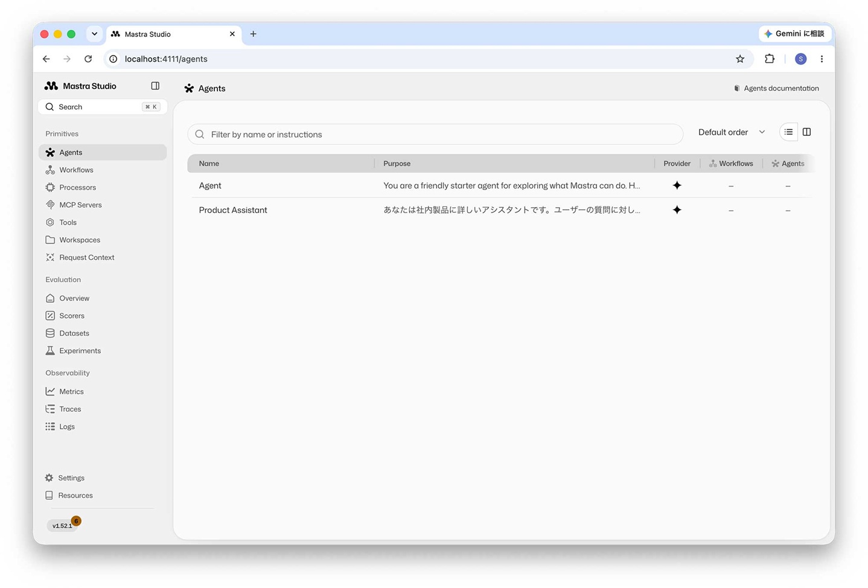This screenshot has height=588, width=868.
Task: Click the Japanese purpose text for Product Assistant
Action: [x=512, y=210]
